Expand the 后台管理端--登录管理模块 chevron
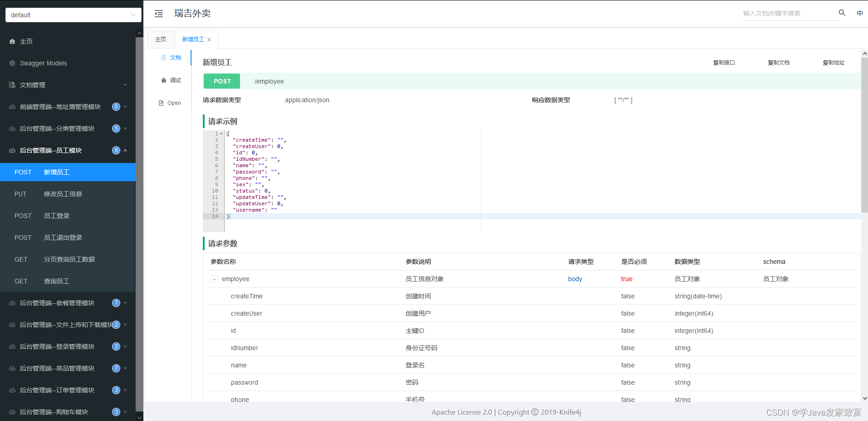Viewport: 868px width, 421px height. [x=125, y=346]
